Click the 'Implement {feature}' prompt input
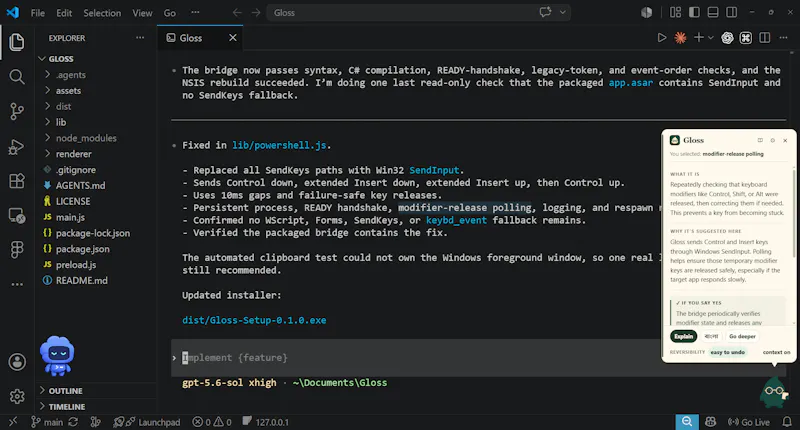The height and width of the screenshot is (430, 800). point(418,358)
